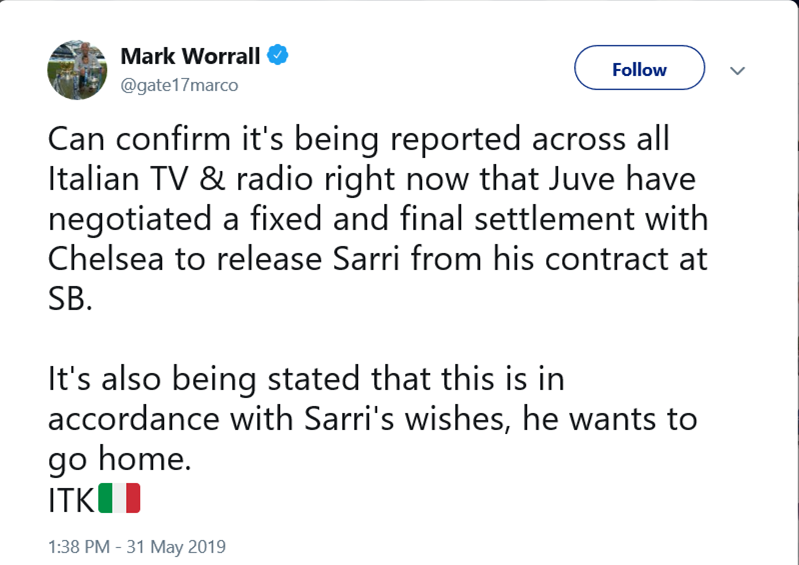The height and width of the screenshot is (565, 799).
Task: Follow Mark Worrall's account
Action: pyautogui.click(x=640, y=68)
